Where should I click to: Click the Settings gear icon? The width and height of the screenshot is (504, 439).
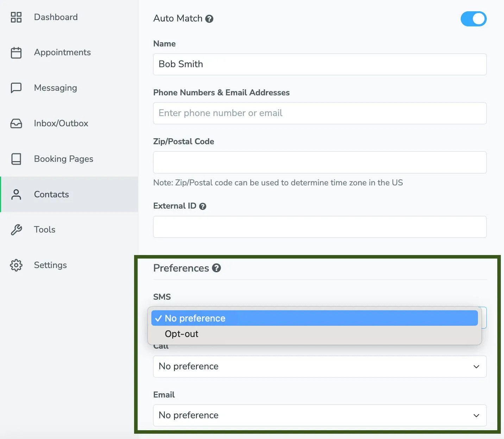[x=16, y=265]
